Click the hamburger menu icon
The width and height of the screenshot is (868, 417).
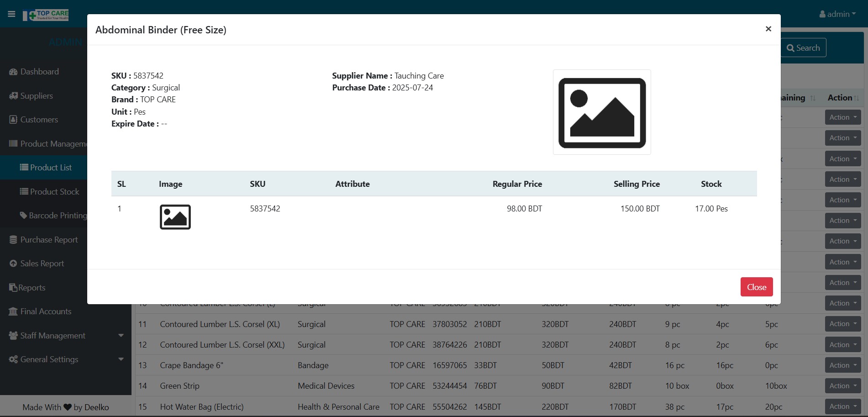pos(11,14)
